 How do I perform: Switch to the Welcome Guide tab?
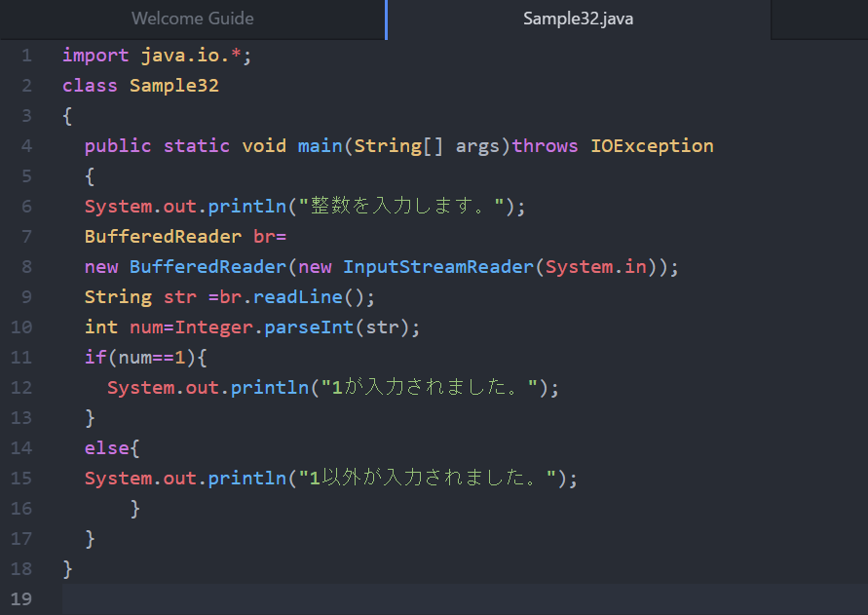193,19
